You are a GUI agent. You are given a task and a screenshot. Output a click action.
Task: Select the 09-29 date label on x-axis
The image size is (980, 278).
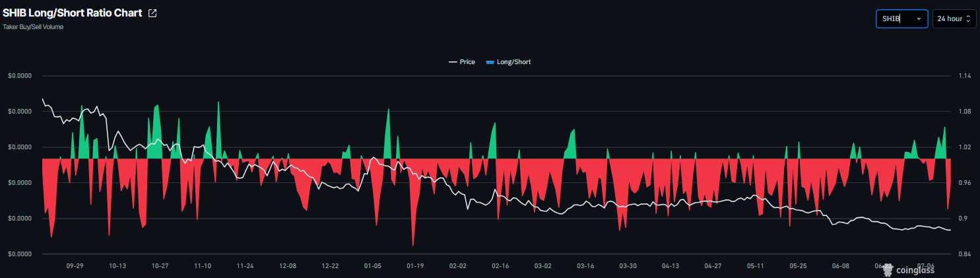click(75, 266)
